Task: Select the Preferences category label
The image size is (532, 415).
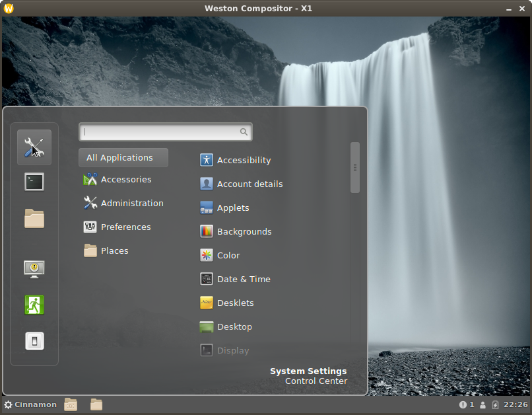Action: tap(126, 227)
